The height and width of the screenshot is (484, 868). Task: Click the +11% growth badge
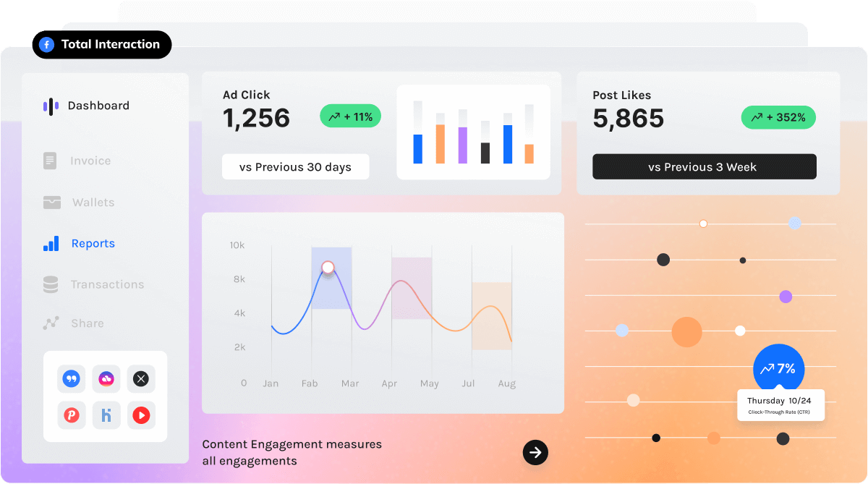pos(350,116)
